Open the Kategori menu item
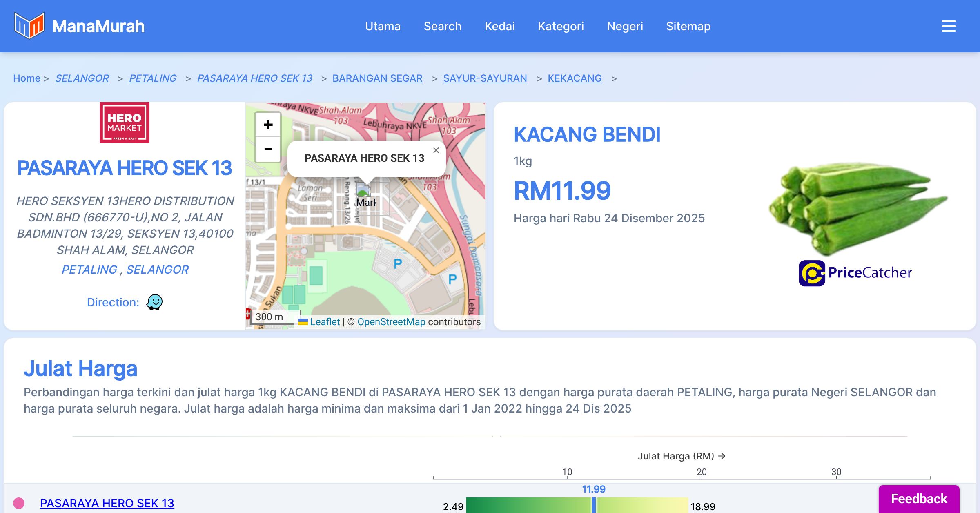Viewport: 980px width, 513px height. tap(561, 26)
